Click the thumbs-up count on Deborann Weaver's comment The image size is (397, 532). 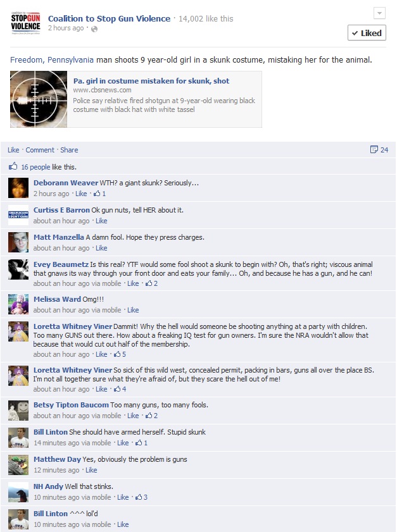pyautogui.click(x=100, y=194)
